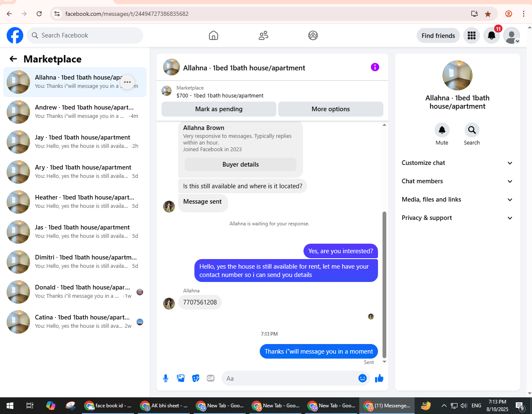Attach a photo with image icon
This screenshot has width=532, height=414.
coord(181,378)
